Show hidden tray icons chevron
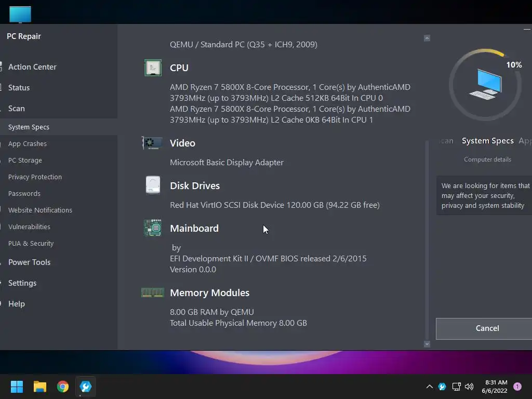 429,387
